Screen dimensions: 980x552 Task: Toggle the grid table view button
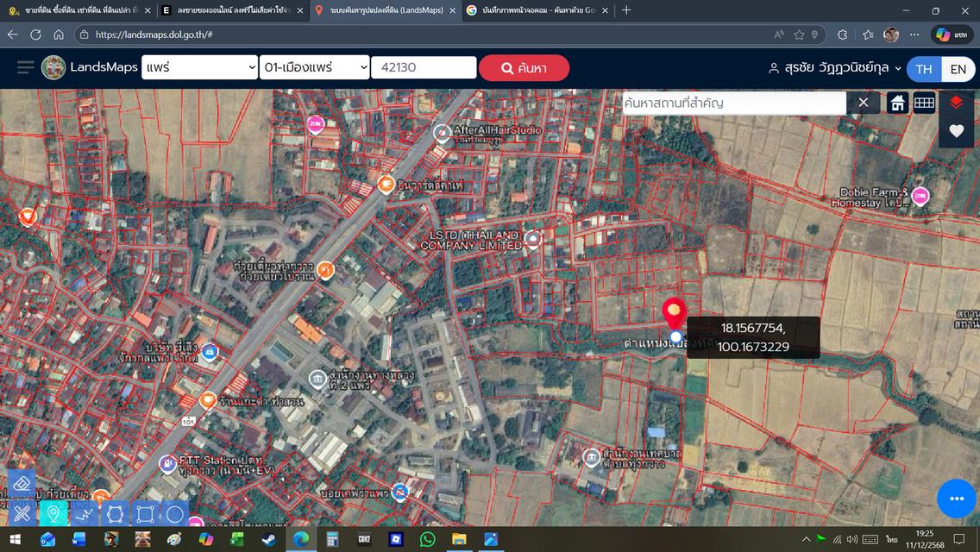pos(924,103)
